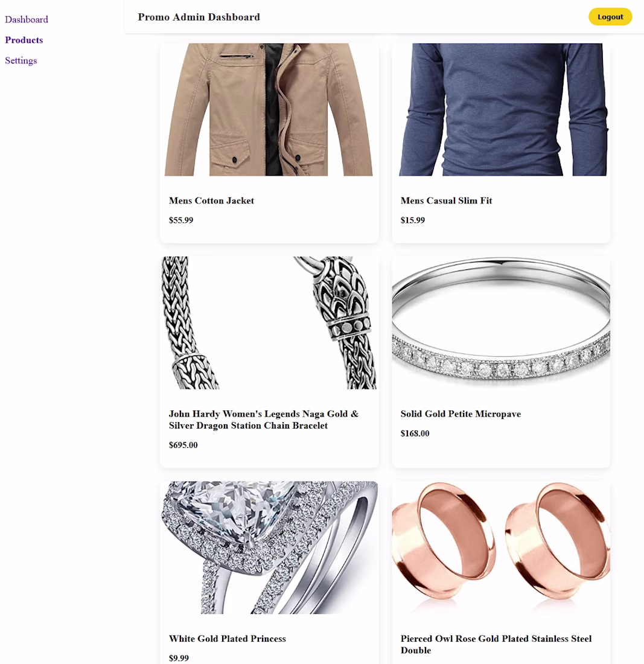Click the Solid Gold Petite Micropave title
The height and width of the screenshot is (664, 644).
(x=461, y=413)
